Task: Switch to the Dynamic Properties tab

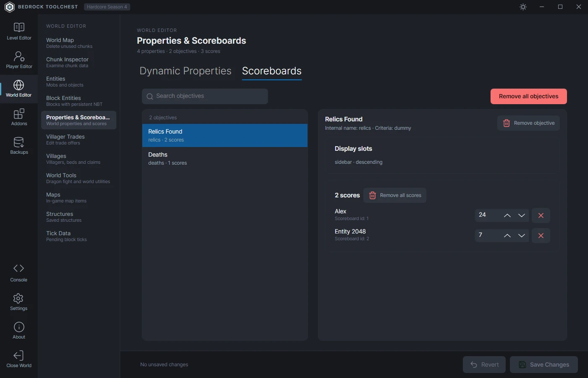Action: (185, 71)
